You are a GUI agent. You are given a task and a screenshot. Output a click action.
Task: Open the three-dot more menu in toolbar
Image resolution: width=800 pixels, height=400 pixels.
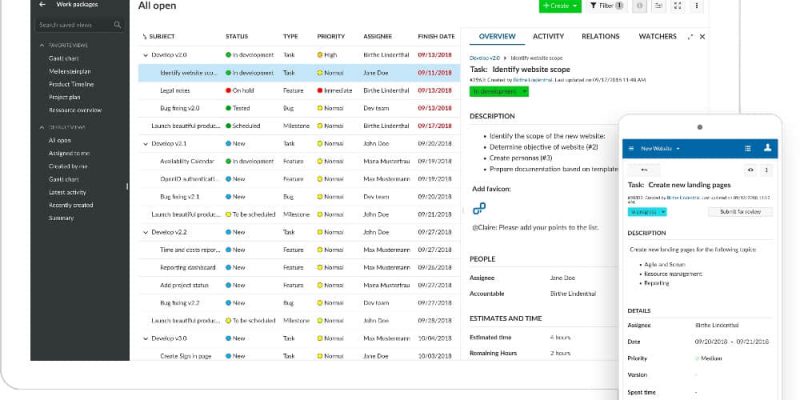tap(696, 6)
